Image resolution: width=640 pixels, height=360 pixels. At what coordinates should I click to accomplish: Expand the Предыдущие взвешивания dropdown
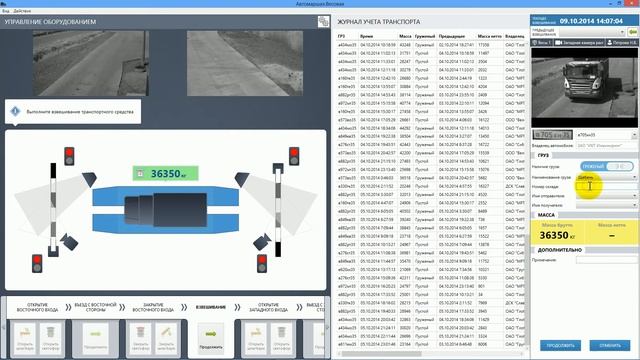click(x=622, y=32)
